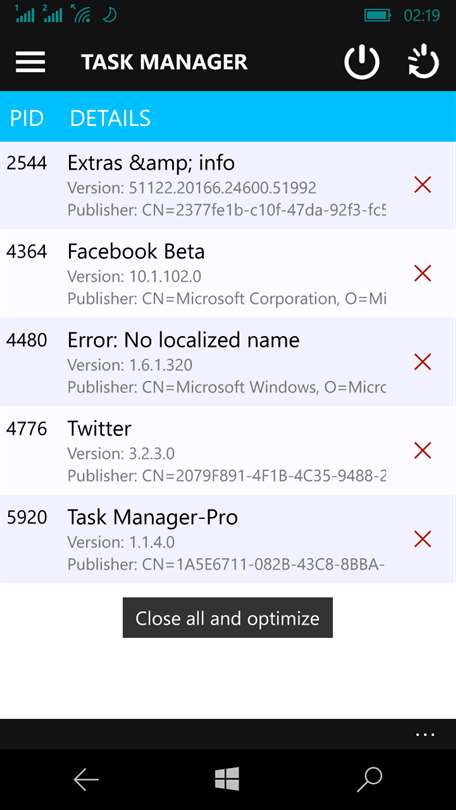Tap the Search magnifier button
Image resolution: width=456 pixels, height=810 pixels.
tap(369, 780)
